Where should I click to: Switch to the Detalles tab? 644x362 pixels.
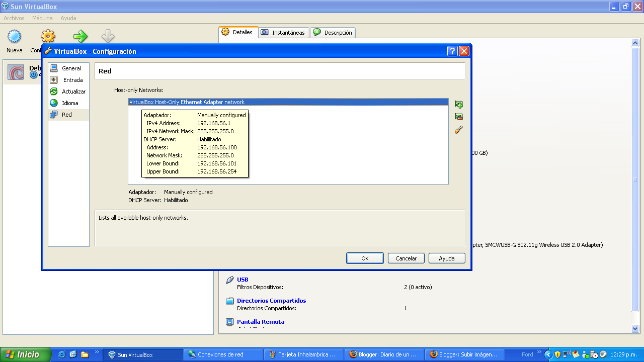click(x=238, y=32)
